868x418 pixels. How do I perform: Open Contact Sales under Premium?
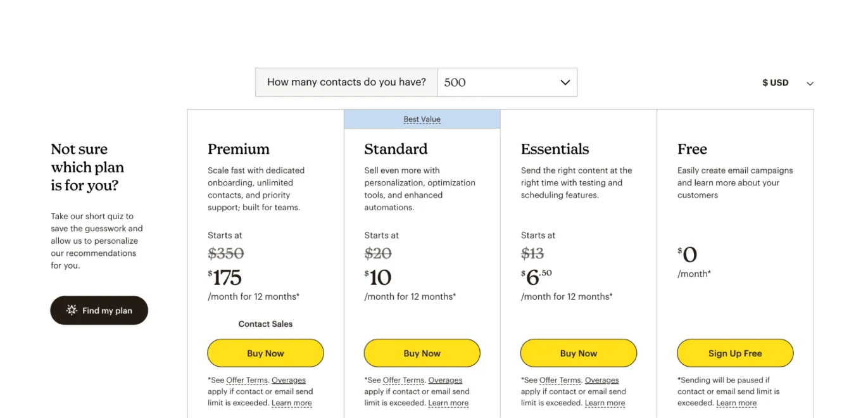pyautogui.click(x=265, y=324)
